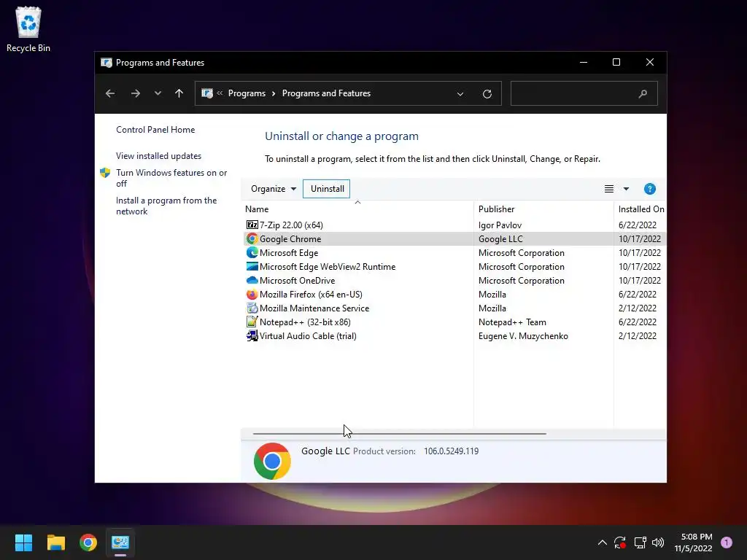Open volume tray icon
Image resolution: width=747 pixels, height=560 pixels.
click(658, 542)
